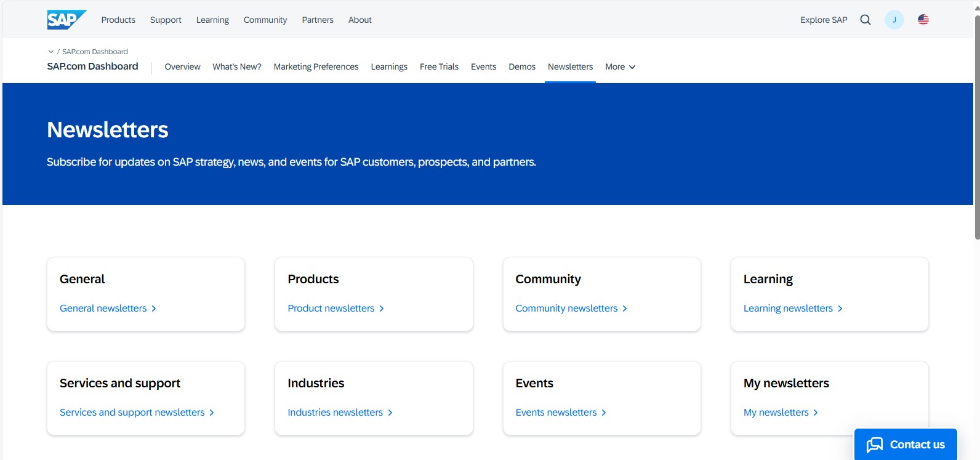Click Explore SAP
980x460 pixels.
823,20
